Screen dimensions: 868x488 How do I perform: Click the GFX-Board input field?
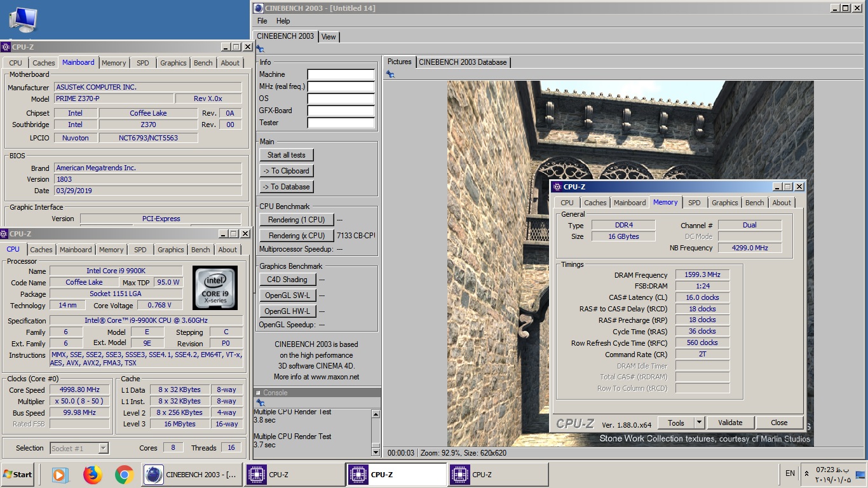[341, 111]
